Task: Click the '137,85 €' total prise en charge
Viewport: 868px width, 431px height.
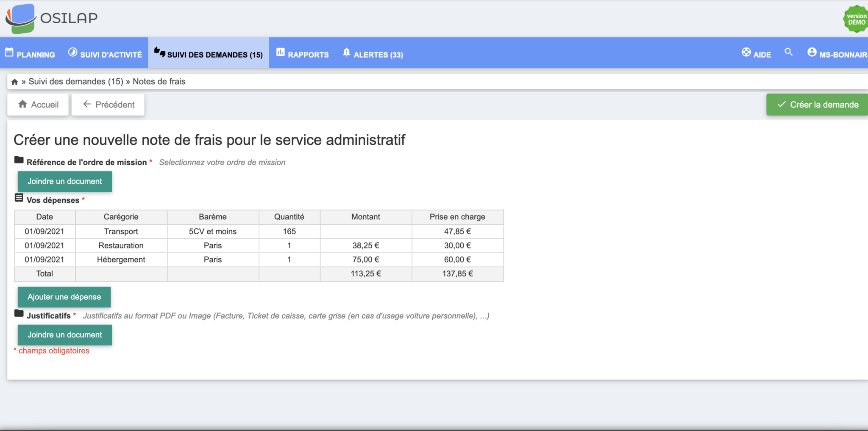Action: coord(458,274)
